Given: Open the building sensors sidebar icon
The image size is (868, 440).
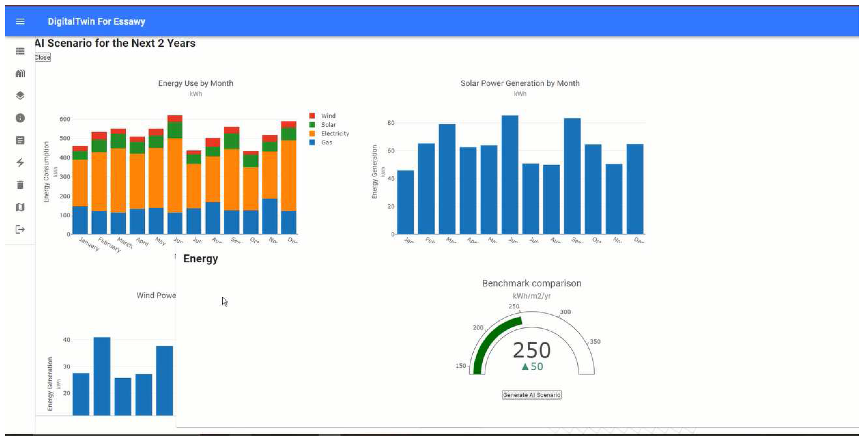Looking at the screenshot, I should (x=20, y=73).
